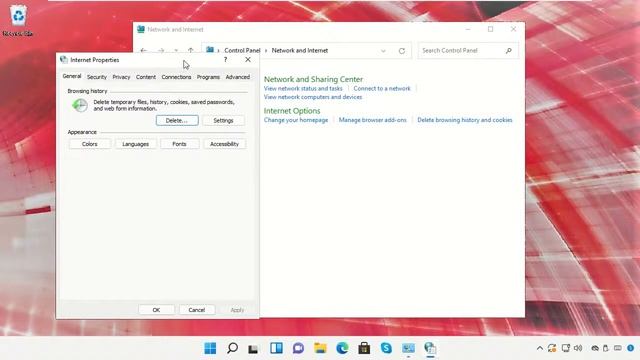Screen dimensions: 640x360
Task: Open recent locations dropdown in Control Panel
Action: 176,51
